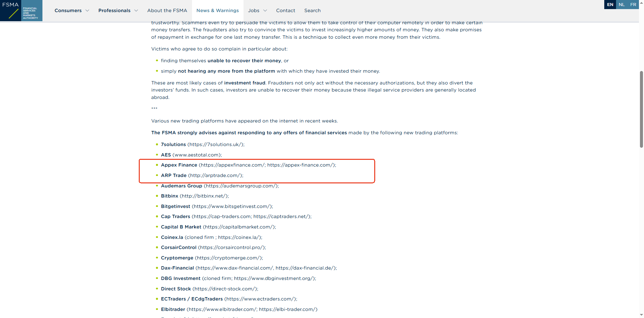Select the Capital B Market entry
This screenshot has width=644, height=318.
(219, 227)
